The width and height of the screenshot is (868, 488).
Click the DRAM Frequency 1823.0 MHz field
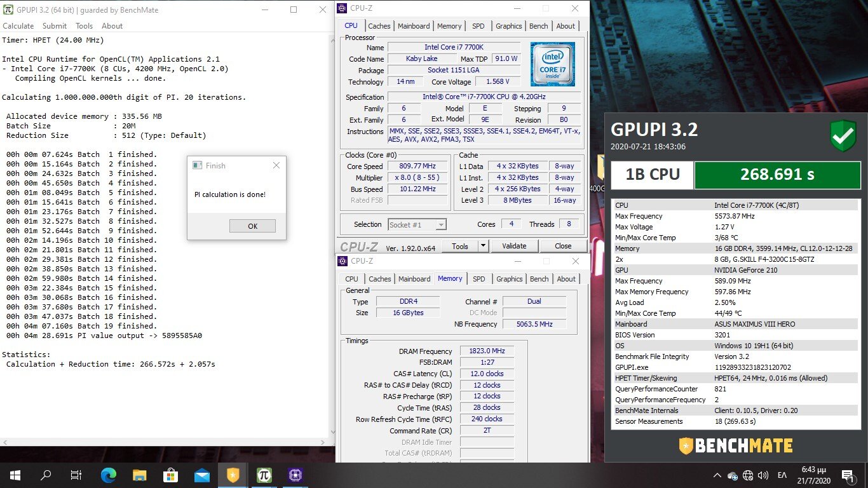point(487,351)
